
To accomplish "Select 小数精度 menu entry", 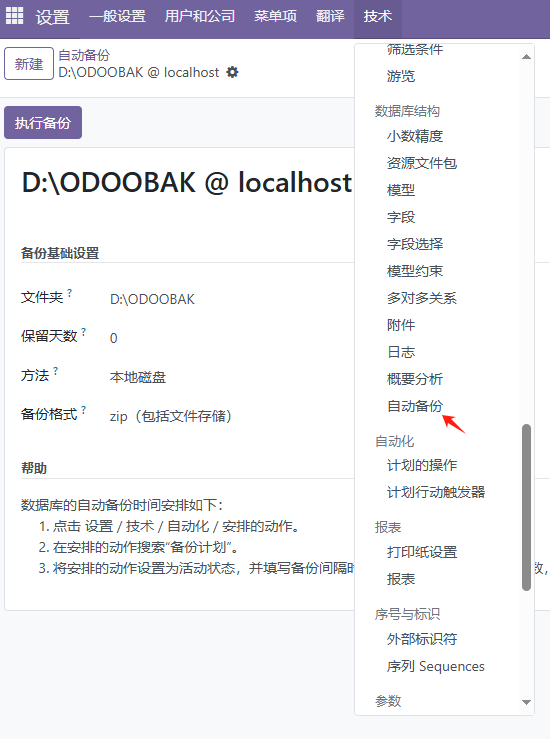I will (415, 136).
